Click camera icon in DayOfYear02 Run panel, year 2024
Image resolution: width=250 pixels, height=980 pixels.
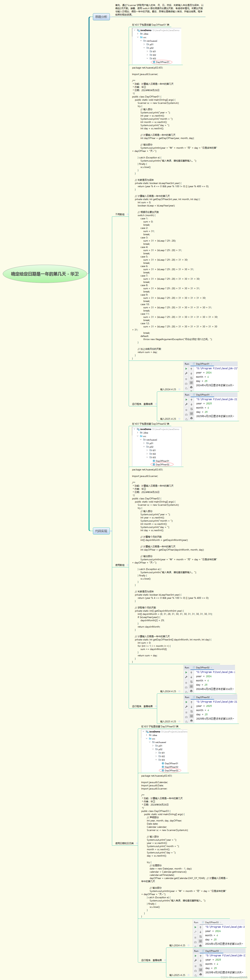point(186,687)
